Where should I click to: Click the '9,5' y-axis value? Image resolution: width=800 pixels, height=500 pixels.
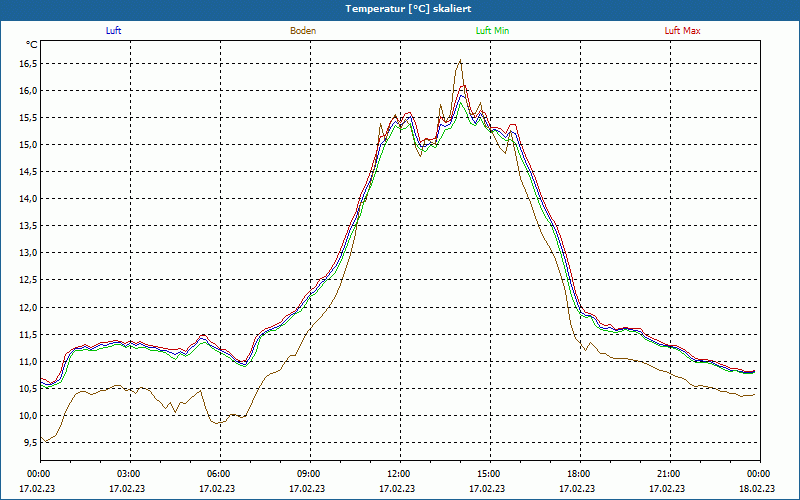click(x=31, y=443)
